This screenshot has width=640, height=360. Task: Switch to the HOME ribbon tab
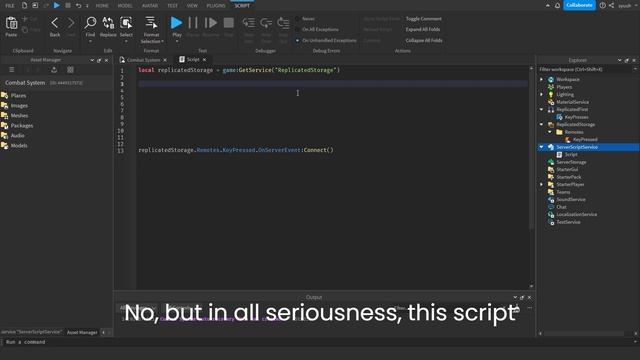[x=102, y=5]
